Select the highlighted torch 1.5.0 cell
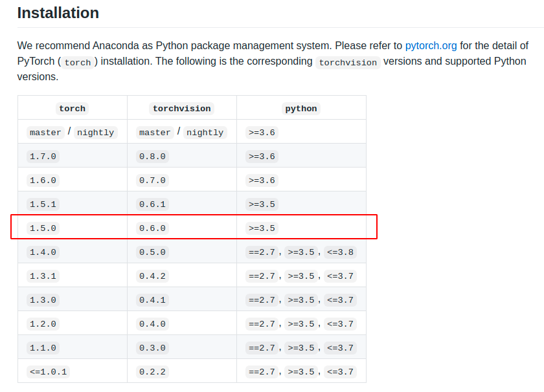544x392 pixels. pyautogui.click(x=43, y=228)
